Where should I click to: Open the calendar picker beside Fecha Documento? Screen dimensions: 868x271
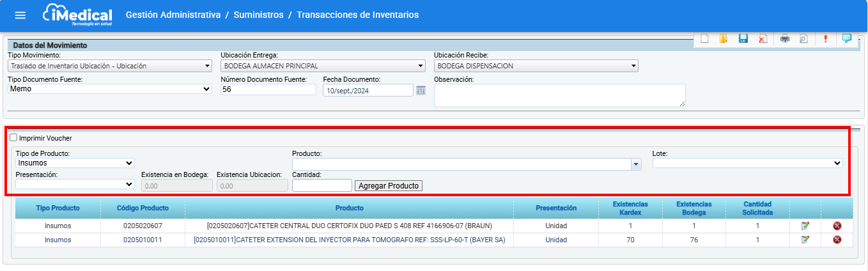[x=421, y=90]
